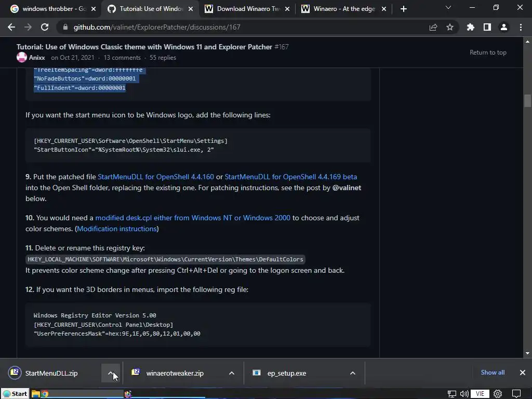Click the 13 comments count
Viewport: 532px width, 399px height.
pyautogui.click(x=122, y=58)
